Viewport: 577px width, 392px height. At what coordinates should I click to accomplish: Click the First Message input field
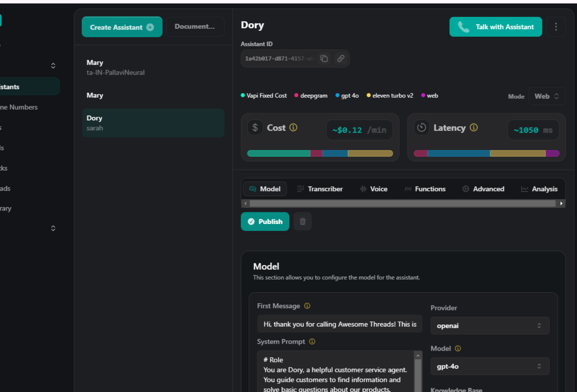pyautogui.click(x=340, y=324)
